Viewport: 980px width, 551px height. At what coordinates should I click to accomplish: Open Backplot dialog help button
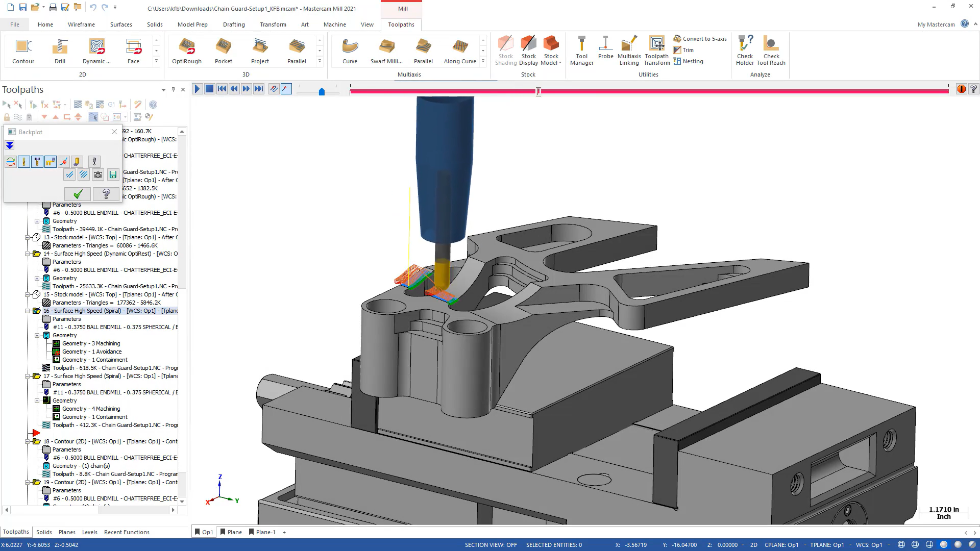tap(106, 194)
